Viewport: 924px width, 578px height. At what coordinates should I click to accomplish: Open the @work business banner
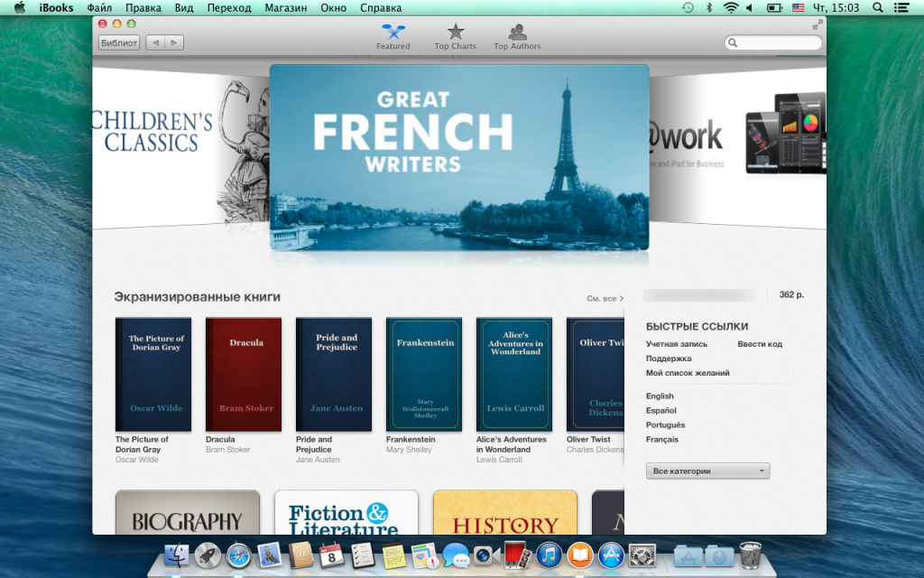(737, 147)
